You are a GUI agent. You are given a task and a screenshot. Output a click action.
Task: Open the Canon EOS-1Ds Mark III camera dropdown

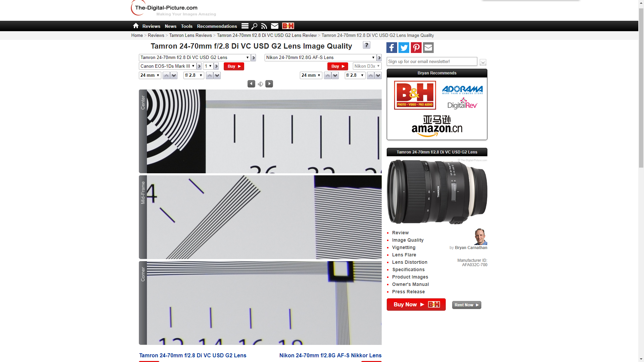point(167,66)
